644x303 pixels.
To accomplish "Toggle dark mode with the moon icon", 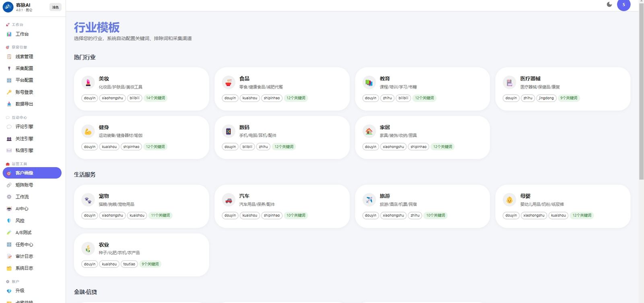I will [609, 4].
